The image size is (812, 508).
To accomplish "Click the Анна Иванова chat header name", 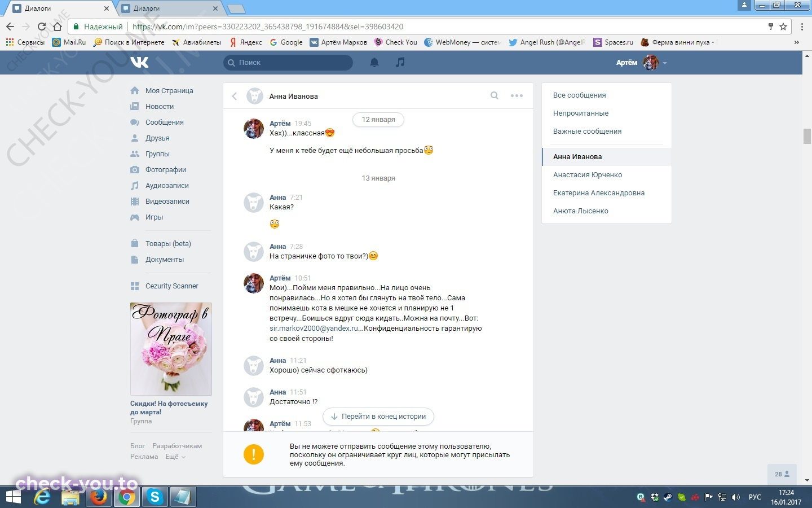I will (293, 96).
